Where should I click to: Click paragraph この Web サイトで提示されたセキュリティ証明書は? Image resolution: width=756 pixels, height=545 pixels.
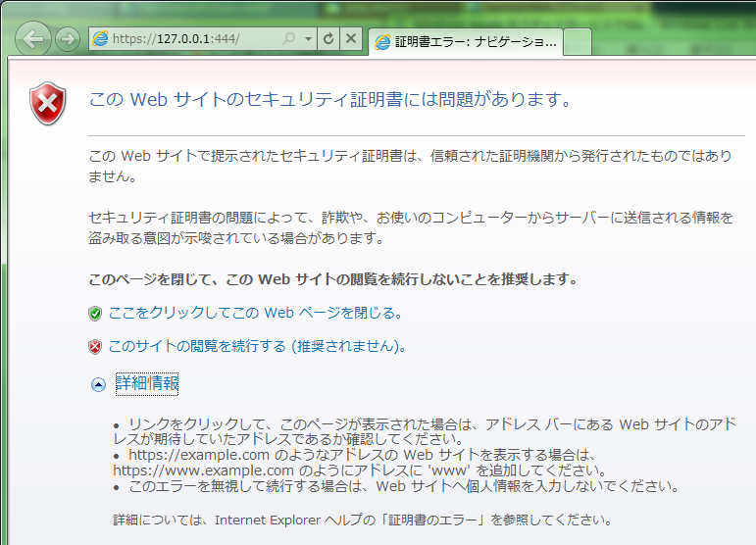410,167
